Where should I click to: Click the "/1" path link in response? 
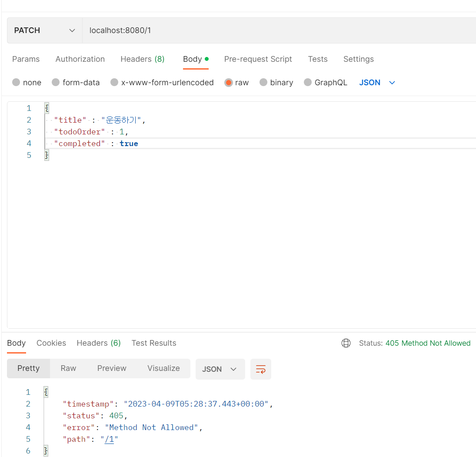coord(109,439)
